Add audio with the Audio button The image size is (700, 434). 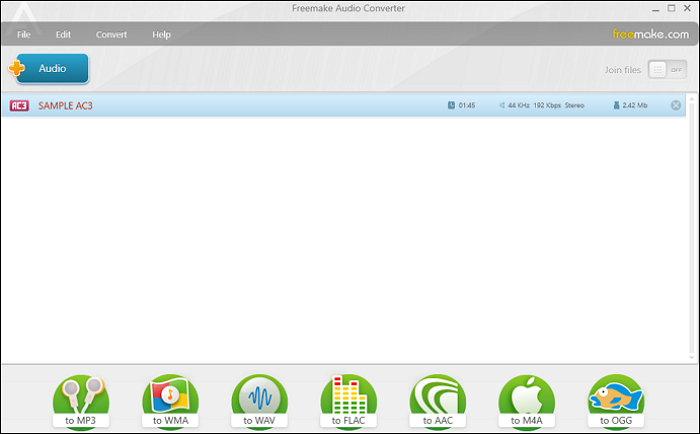[x=51, y=69]
